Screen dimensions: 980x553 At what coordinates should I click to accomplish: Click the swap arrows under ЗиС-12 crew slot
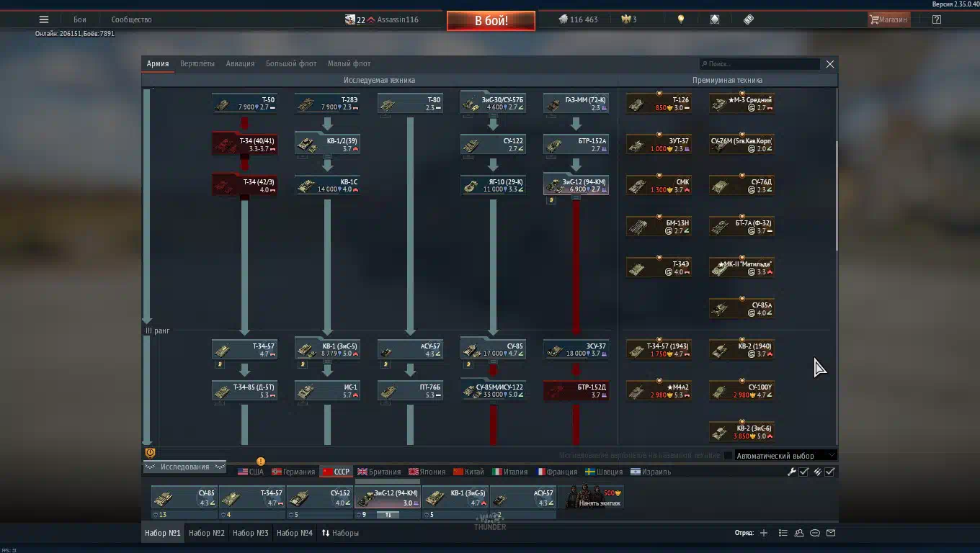pyautogui.click(x=387, y=515)
